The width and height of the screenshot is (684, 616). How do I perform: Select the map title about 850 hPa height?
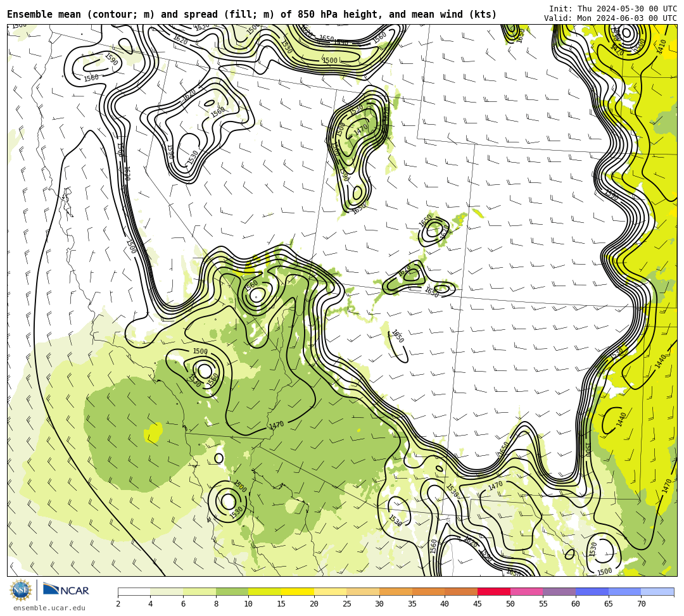tap(251, 15)
